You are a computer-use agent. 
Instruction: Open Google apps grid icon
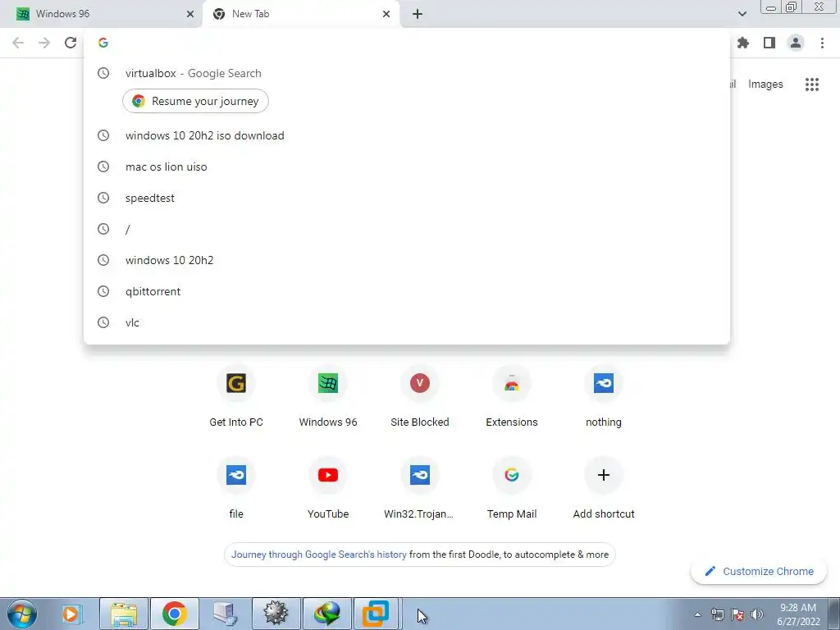click(812, 84)
